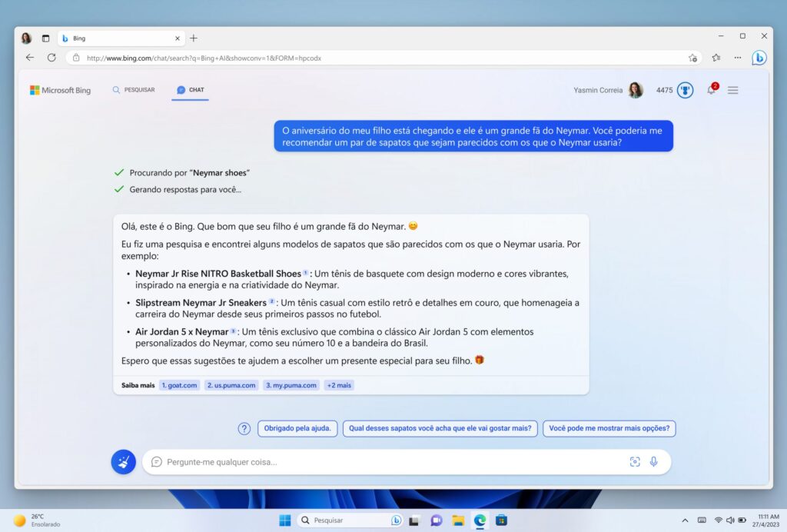Click the user's Neymar question bubble
Viewport: 787px width, 532px height.
(x=473, y=136)
